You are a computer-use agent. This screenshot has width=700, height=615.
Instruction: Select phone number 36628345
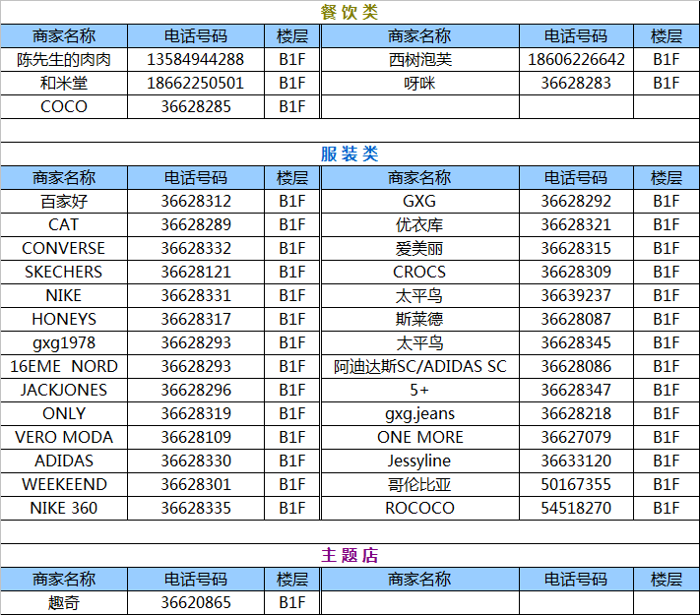pos(576,342)
